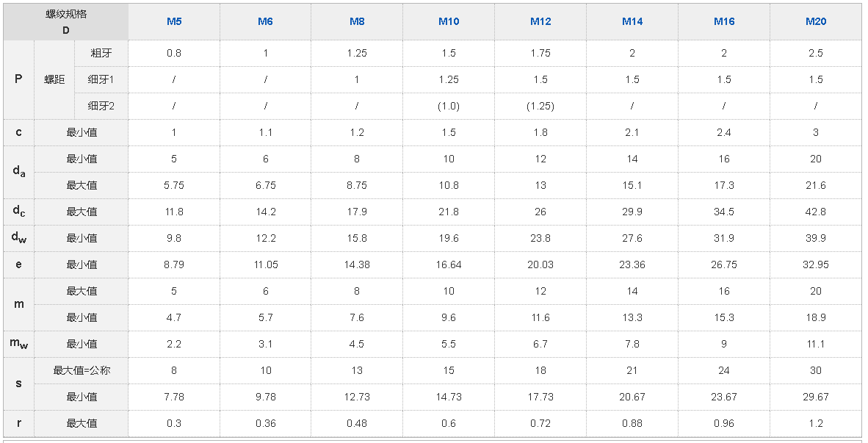Click the M16 header link
Image resolution: width=868 pixels, height=443 pixels.
(x=724, y=21)
